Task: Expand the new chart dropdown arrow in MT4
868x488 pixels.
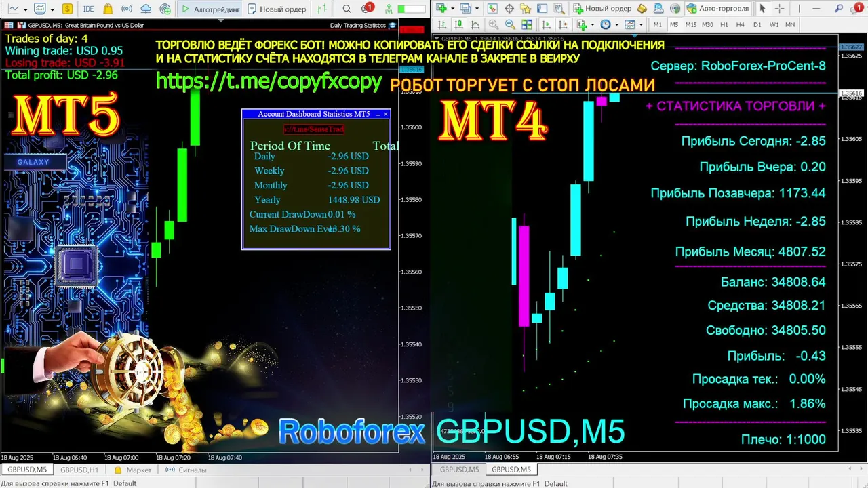Action: tap(453, 9)
